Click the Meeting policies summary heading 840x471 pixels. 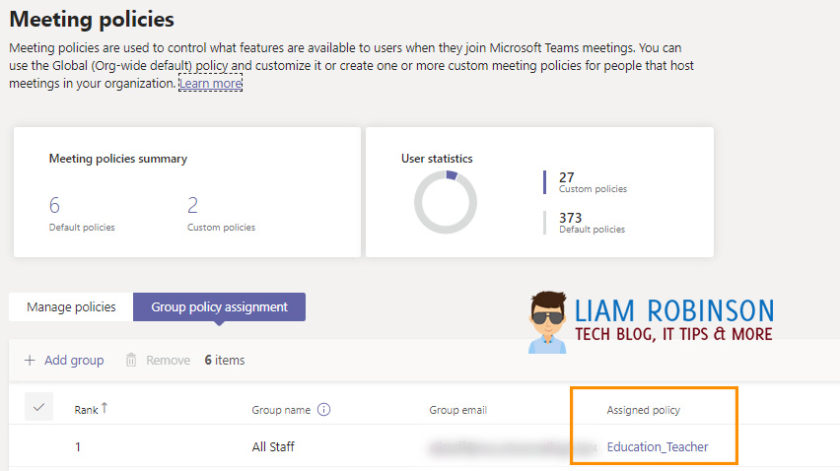(118, 159)
